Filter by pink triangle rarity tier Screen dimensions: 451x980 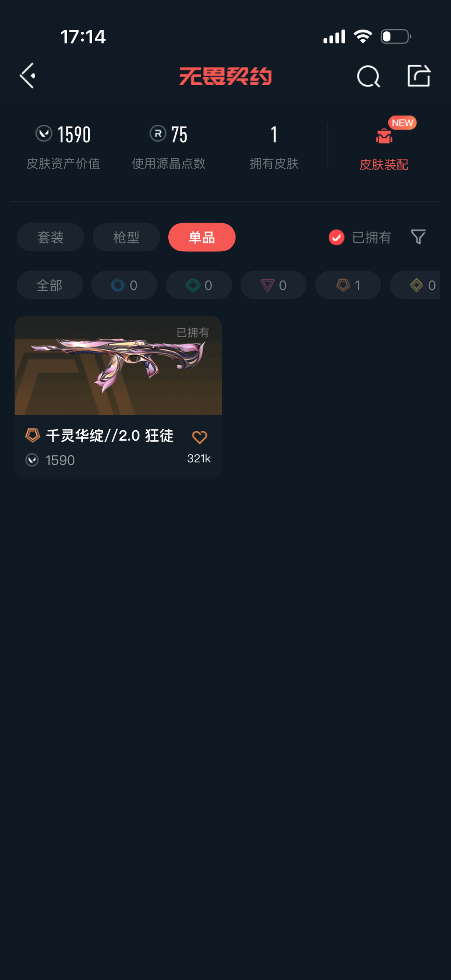[x=274, y=285]
